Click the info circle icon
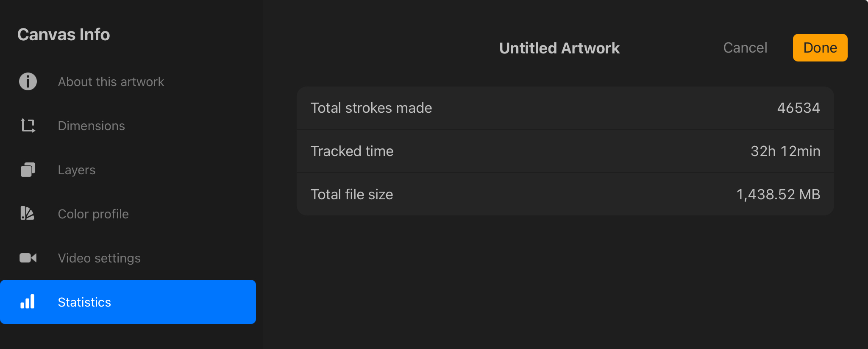Image resolution: width=868 pixels, height=349 pixels. pyautogui.click(x=28, y=81)
